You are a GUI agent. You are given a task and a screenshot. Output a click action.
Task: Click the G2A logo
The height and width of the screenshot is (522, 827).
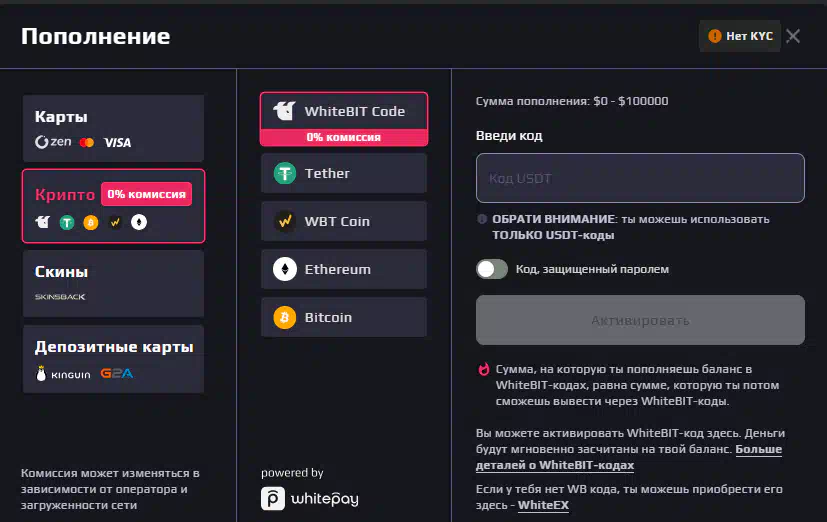click(x=117, y=373)
